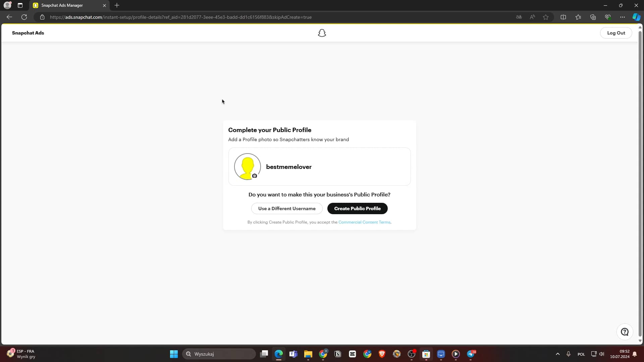This screenshot has width=644, height=362.
Task: Add this page to favorites with the star
Action: [546, 17]
